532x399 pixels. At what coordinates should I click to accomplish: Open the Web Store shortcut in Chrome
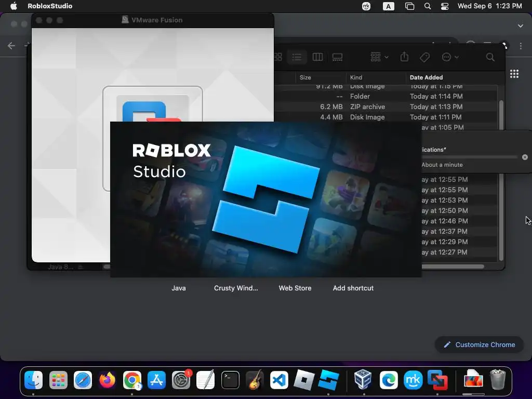(x=295, y=288)
